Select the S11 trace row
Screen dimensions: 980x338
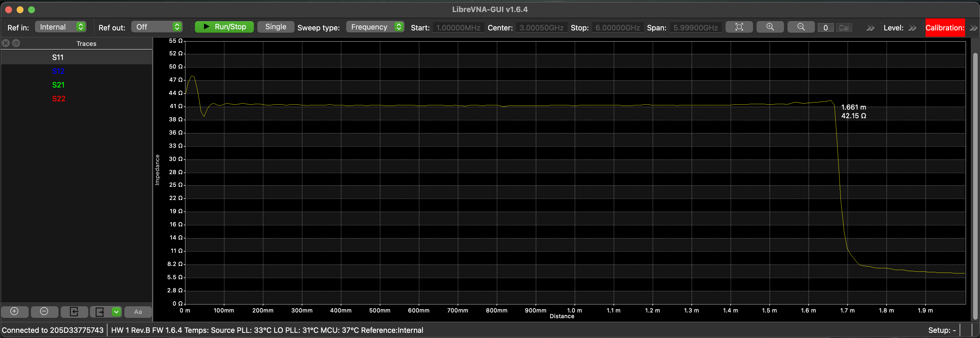click(x=77, y=57)
